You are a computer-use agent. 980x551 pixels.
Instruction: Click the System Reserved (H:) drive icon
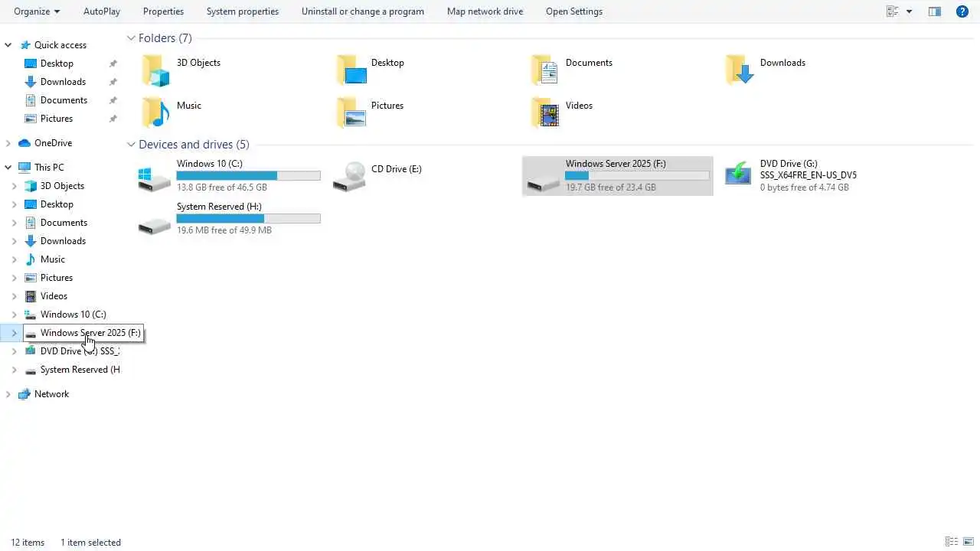154,226
